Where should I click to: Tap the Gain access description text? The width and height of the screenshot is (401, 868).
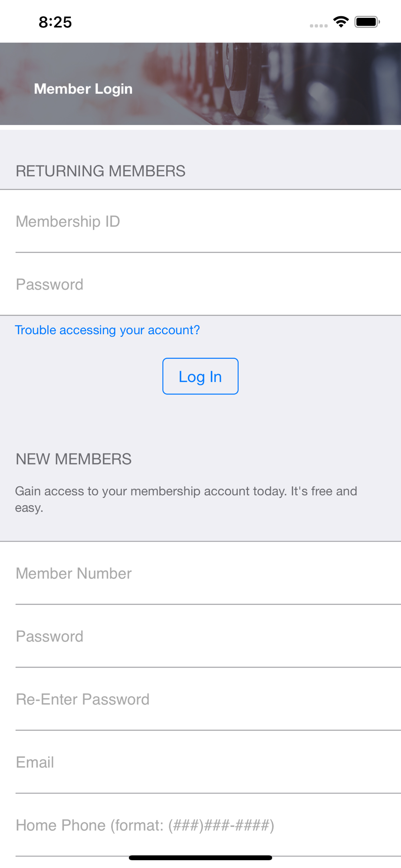[x=186, y=499]
